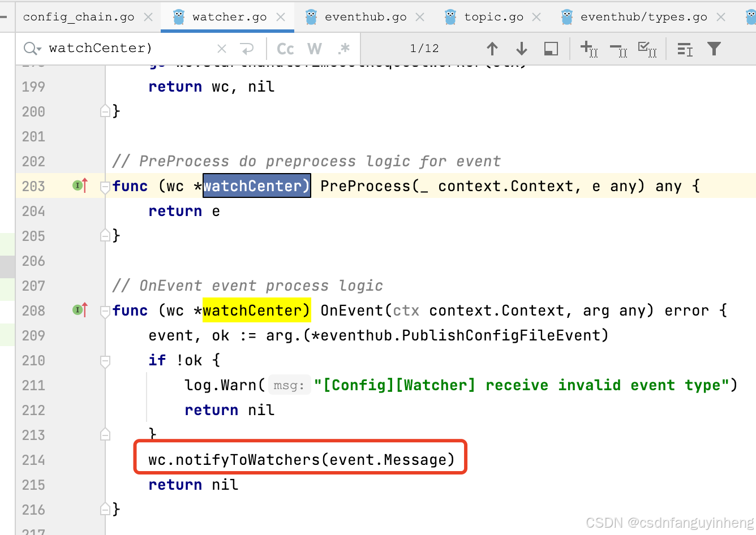Open the topic.go tab
Image resolution: width=756 pixels, height=535 pixels.
click(493, 17)
